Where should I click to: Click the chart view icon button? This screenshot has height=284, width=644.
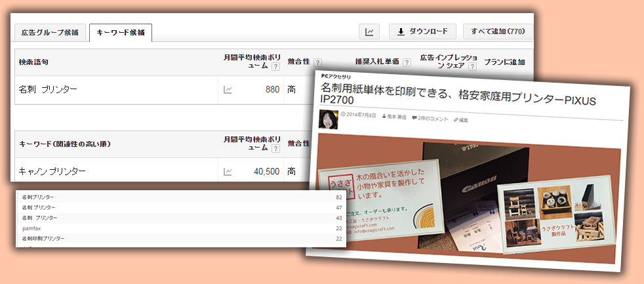(369, 31)
